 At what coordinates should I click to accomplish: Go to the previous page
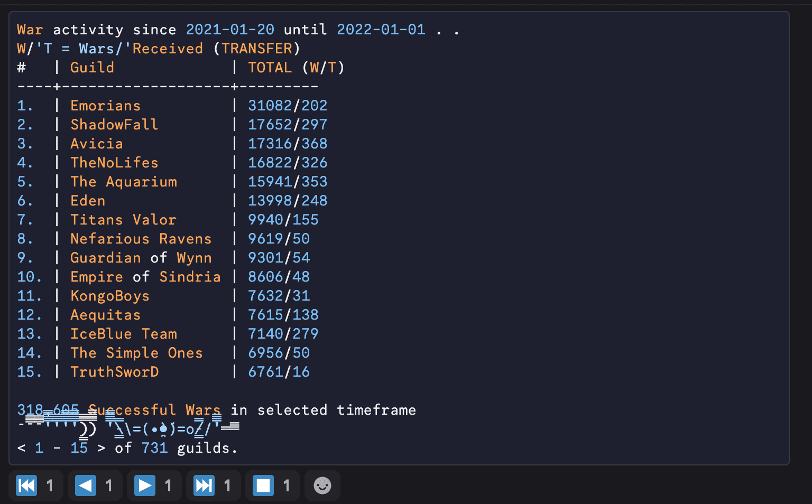click(86, 485)
